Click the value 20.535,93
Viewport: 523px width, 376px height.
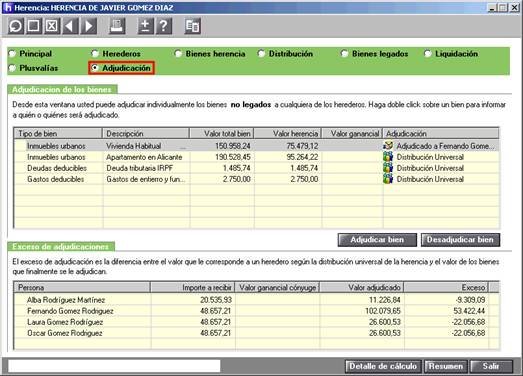(x=216, y=300)
